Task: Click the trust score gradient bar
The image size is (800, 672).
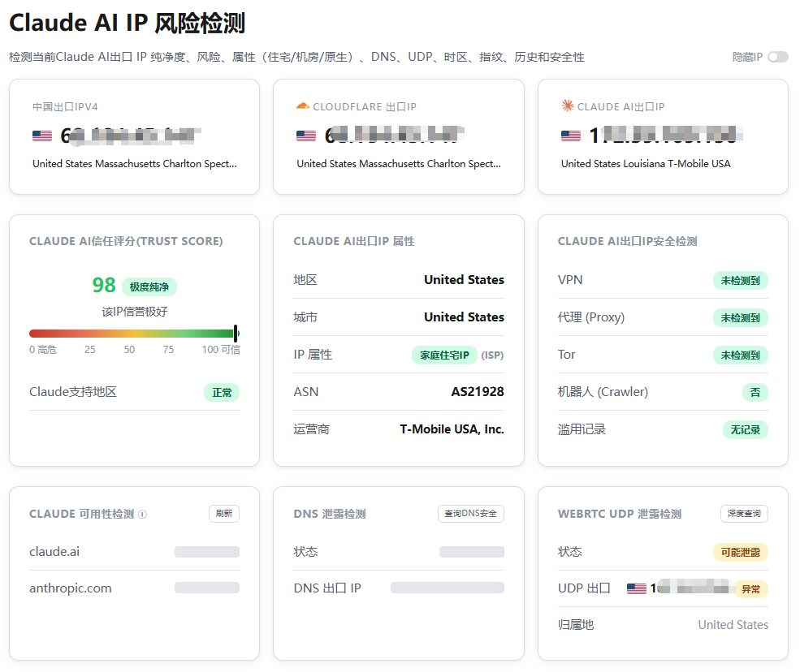Action: tap(134, 334)
